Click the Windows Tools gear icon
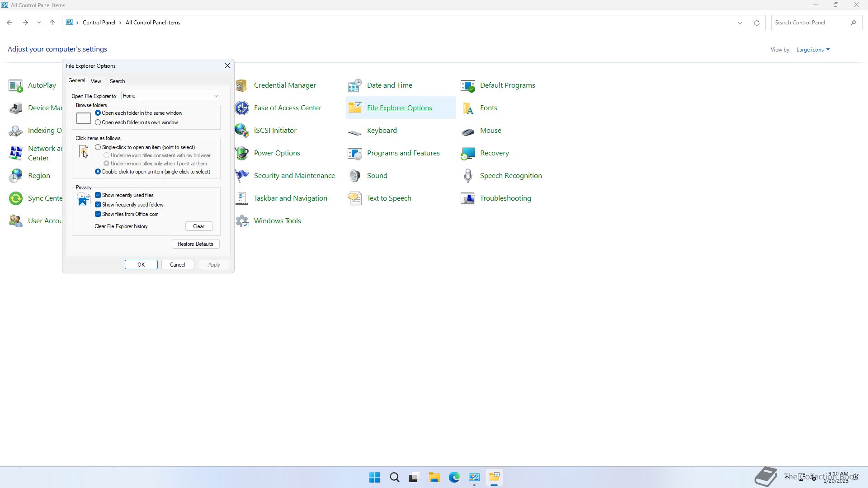Viewport: 868px width, 488px height. [x=242, y=221]
